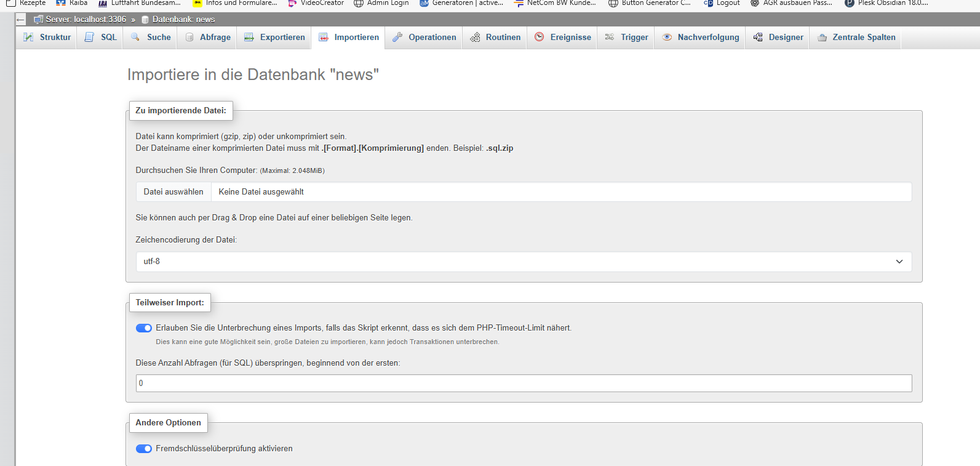
Task: Switch to the Exportieren tab
Action: pos(274,38)
